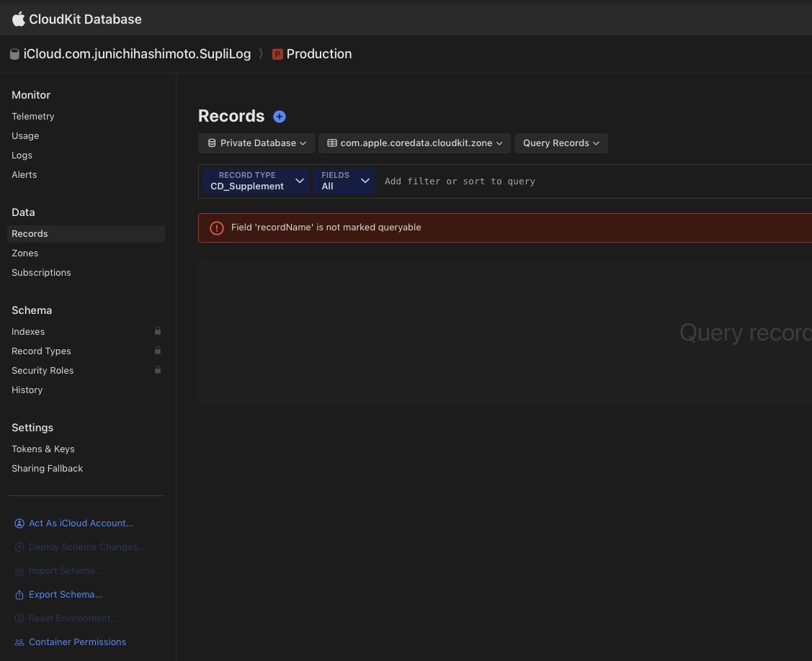Click Reset Environment link
This screenshot has height=661, width=812.
pos(73,619)
